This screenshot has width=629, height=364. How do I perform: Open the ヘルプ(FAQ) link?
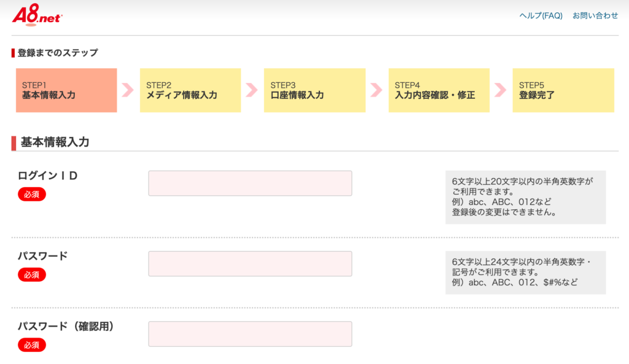click(x=541, y=16)
